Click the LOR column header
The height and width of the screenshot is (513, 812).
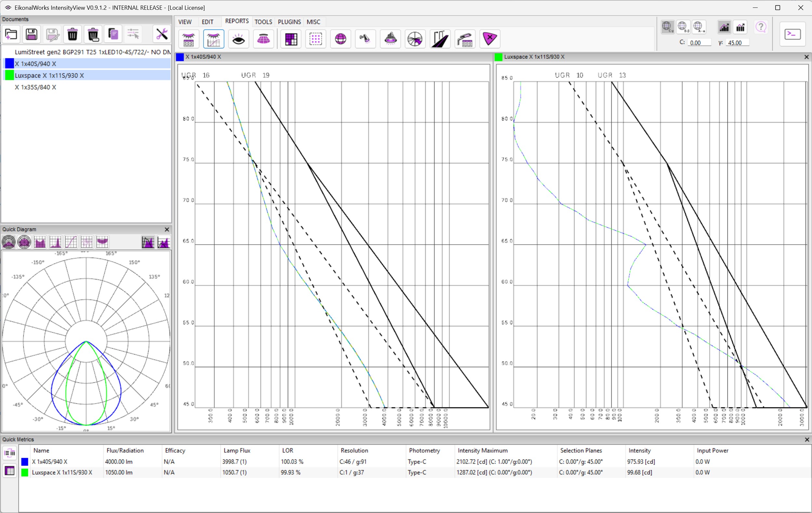click(308, 450)
